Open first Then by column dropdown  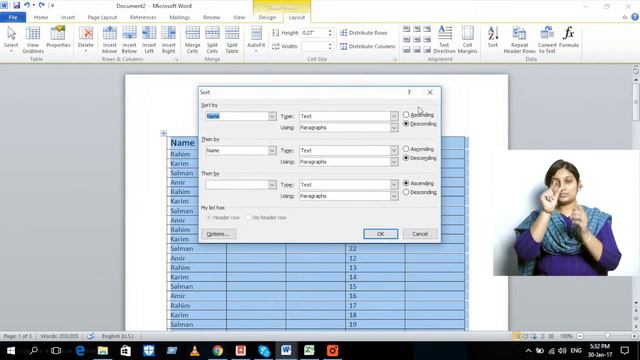click(x=272, y=151)
